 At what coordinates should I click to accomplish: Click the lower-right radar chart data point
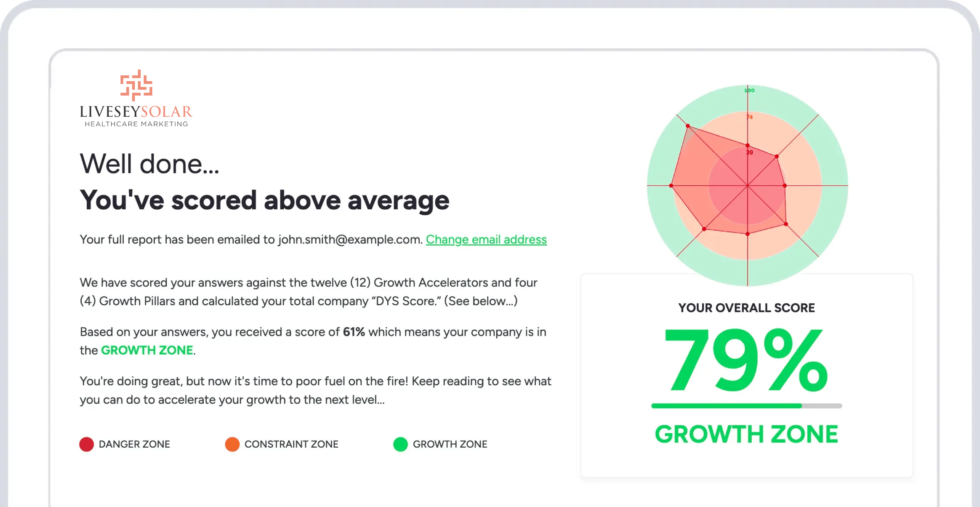[x=786, y=224]
